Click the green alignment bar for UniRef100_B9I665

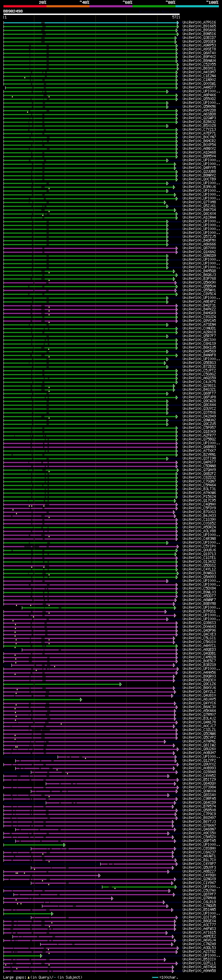[x=91, y=26]
